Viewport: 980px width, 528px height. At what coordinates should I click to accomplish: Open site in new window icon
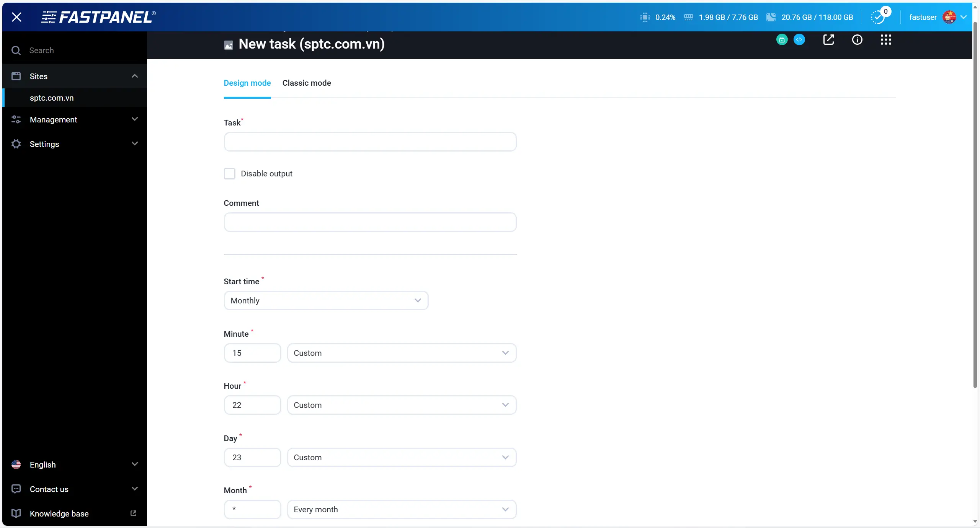(x=828, y=40)
